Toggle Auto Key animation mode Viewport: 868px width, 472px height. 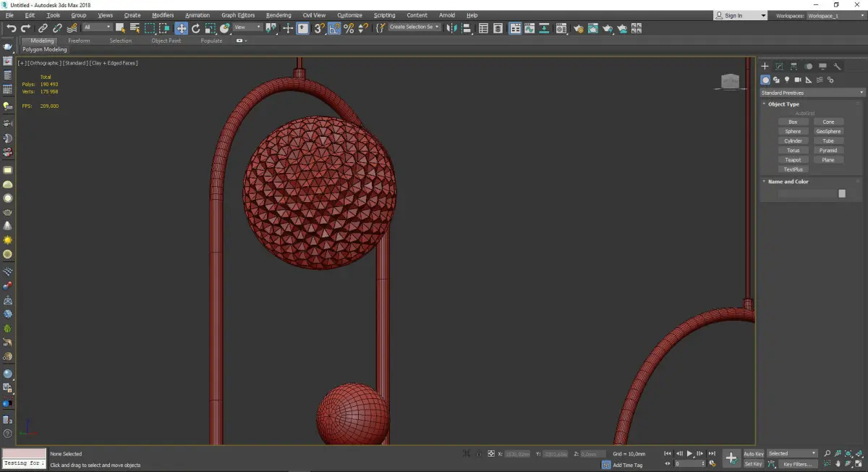coord(753,454)
